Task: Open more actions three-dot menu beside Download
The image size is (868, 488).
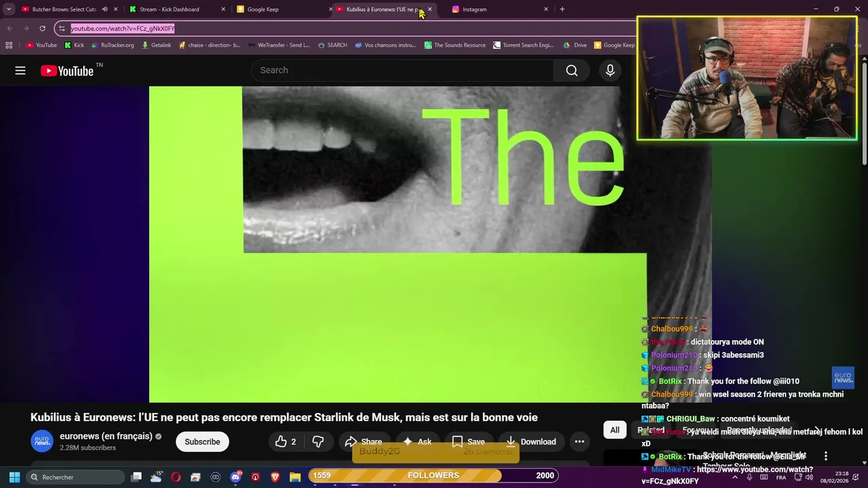Action: coord(580,442)
